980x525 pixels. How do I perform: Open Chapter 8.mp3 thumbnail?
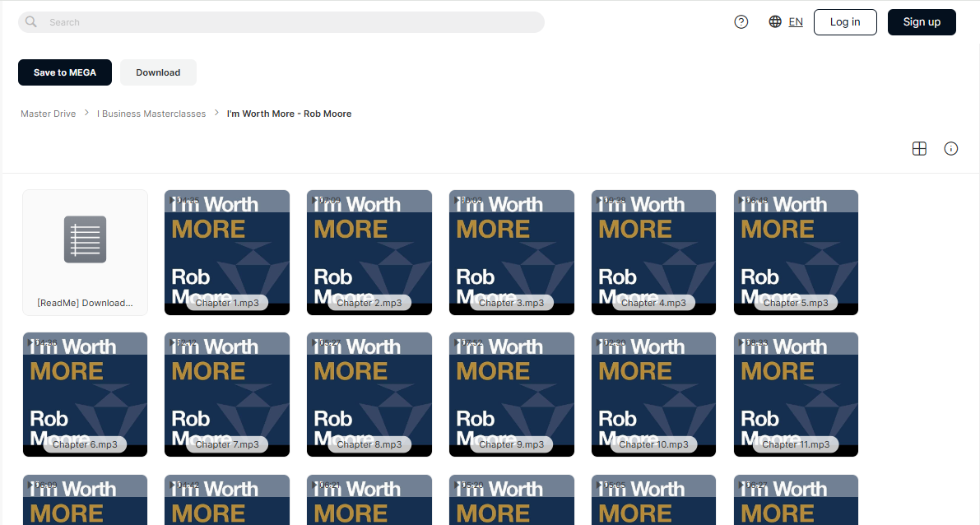(x=369, y=394)
